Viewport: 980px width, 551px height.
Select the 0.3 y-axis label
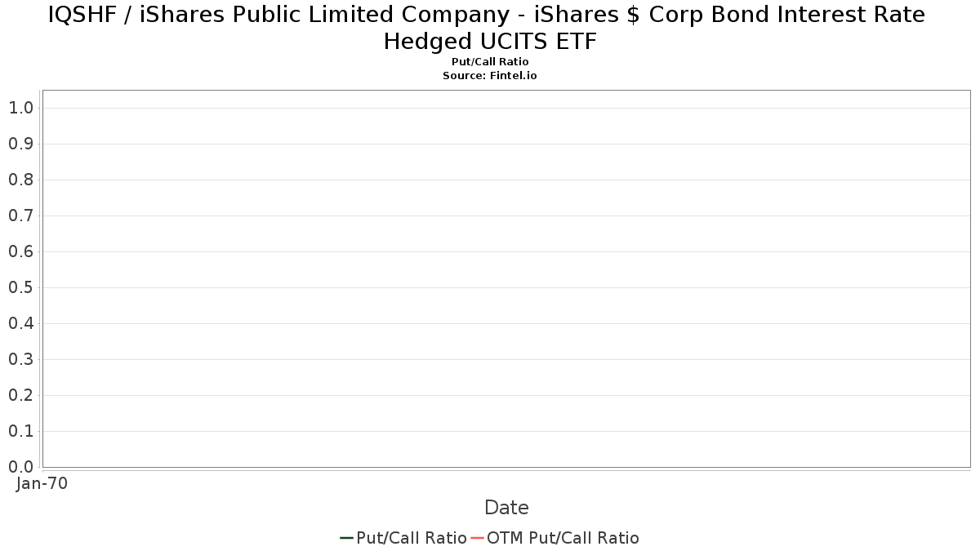[x=21, y=359]
